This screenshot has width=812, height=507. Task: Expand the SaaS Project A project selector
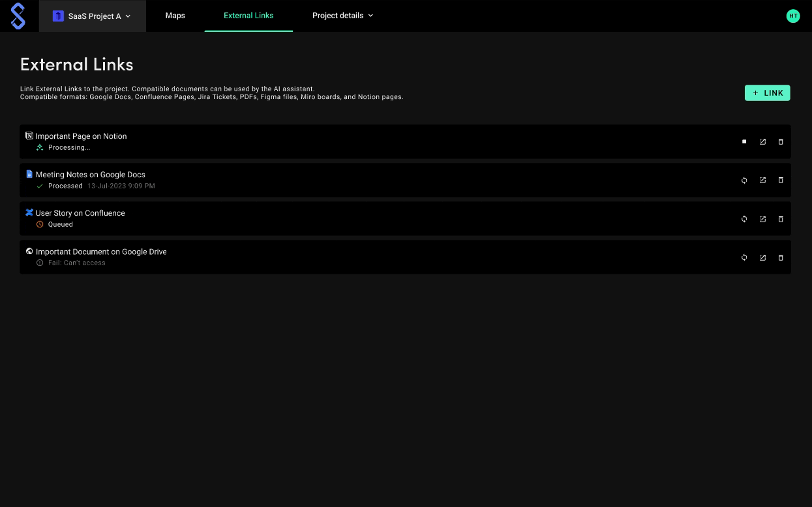pos(93,16)
